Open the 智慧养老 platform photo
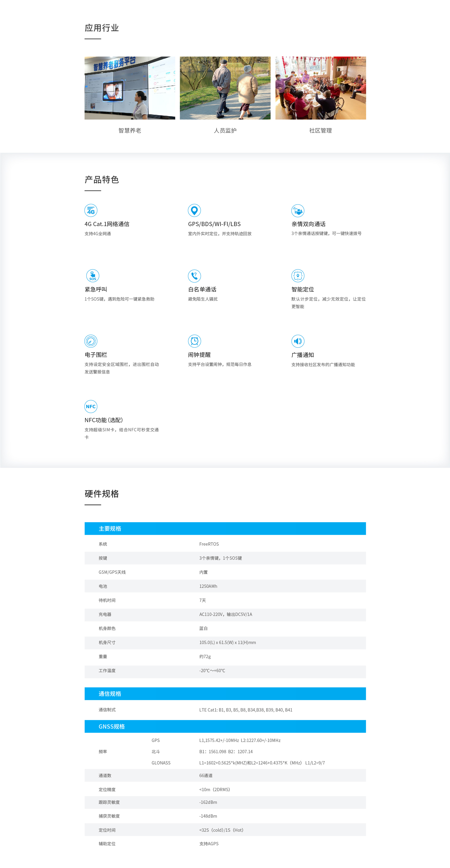The height and width of the screenshot is (868, 450). 130,88
